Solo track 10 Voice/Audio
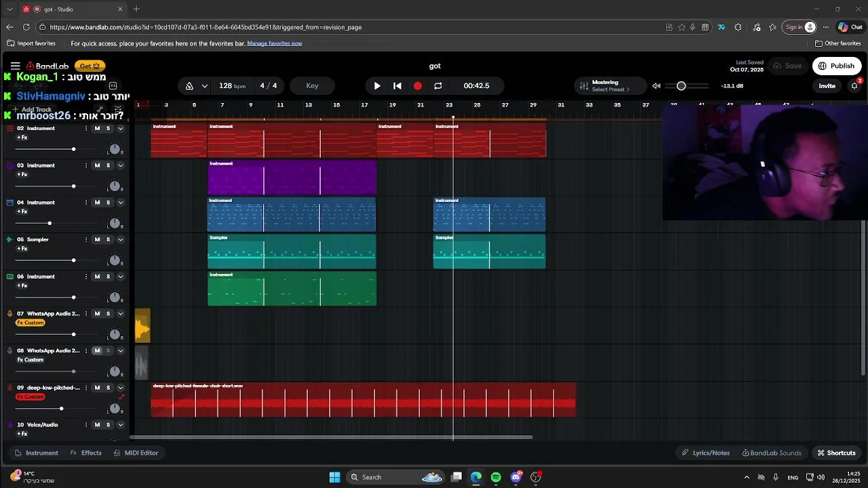 tap(108, 425)
